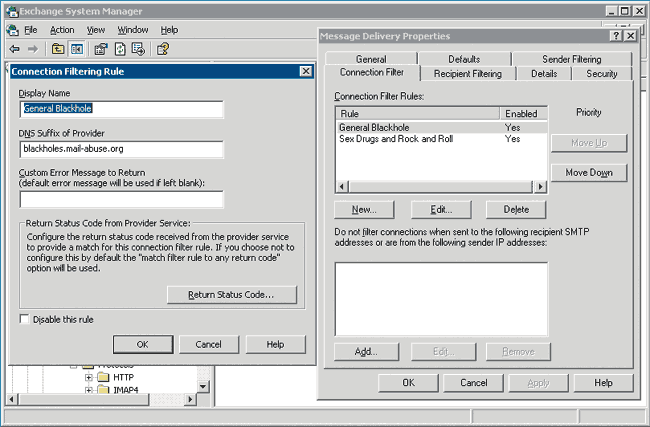Select 'Sex Drugs and Rock and Roll' rule
The height and width of the screenshot is (427, 650).
point(396,139)
